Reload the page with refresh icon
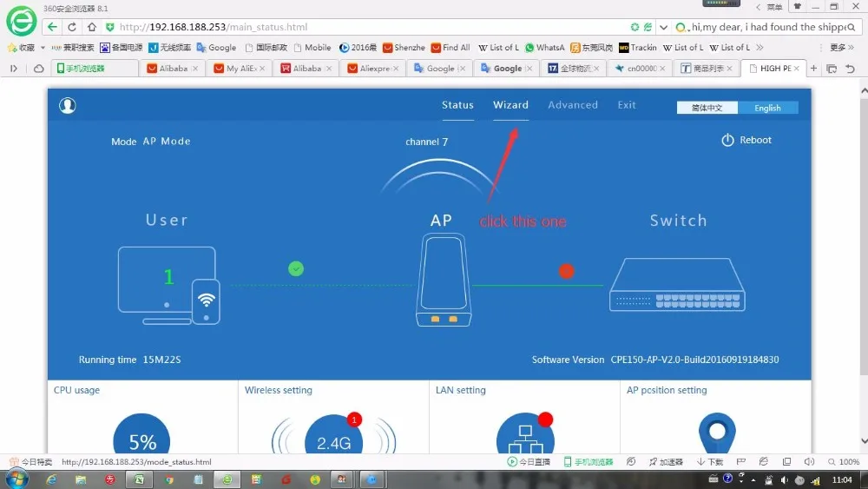The width and height of the screenshot is (868, 489). [x=72, y=27]
